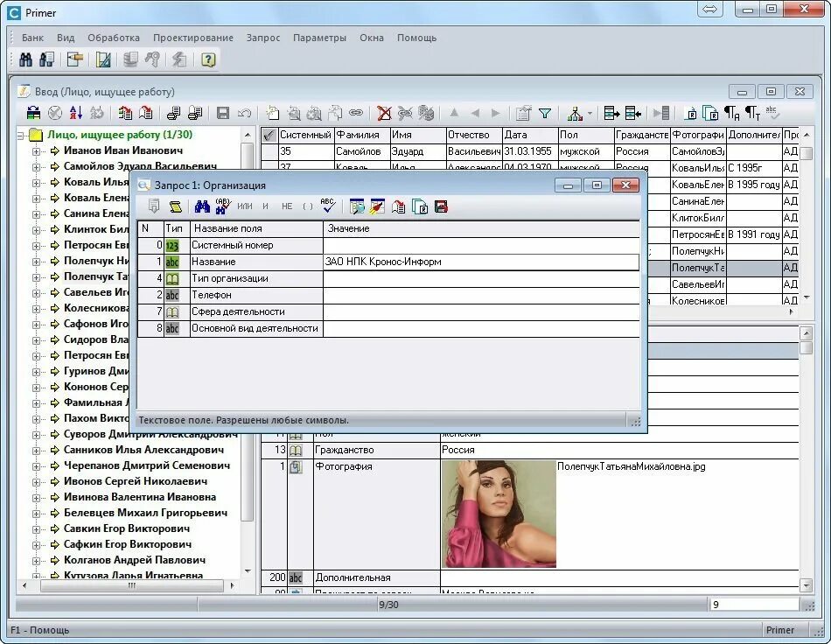
Task: Click the empty Телефон value field
Action: tap(481, 295)
